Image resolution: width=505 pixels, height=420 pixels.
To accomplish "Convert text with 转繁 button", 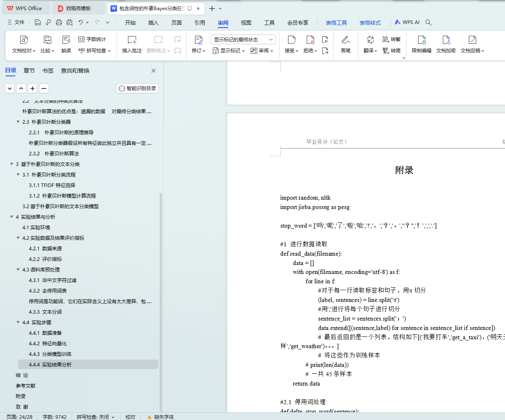I will [392, 39].
